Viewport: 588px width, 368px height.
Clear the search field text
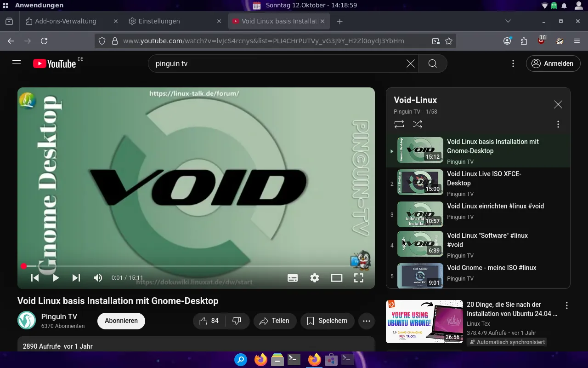(x=410, y=63)
